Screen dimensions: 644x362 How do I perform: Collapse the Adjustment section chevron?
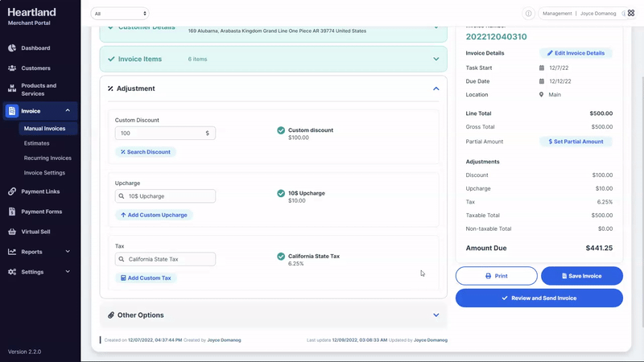pyautogui.click(x=436, y=88)
